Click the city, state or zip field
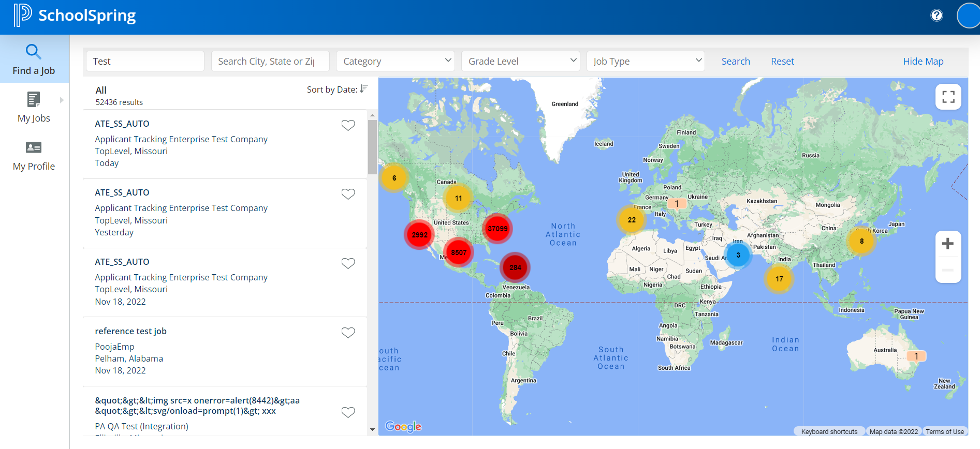The height and width of the screenshot is (449, 980). [x=270, y=61]
